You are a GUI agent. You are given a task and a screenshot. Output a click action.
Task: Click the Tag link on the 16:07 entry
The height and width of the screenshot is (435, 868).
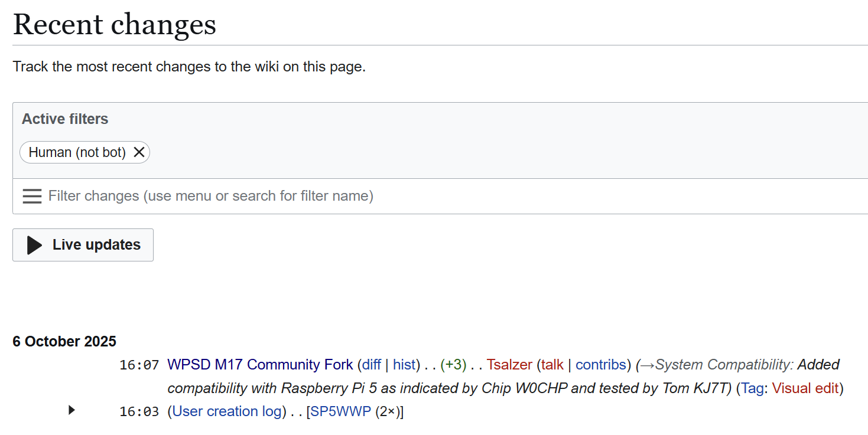click(x=753, y=388)
